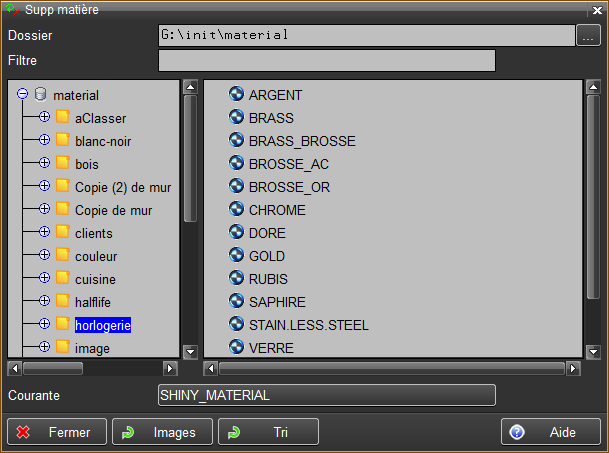Click material list horizontal scroll right arrow
The image size is (609, 453).
click(x=573, y=368)
